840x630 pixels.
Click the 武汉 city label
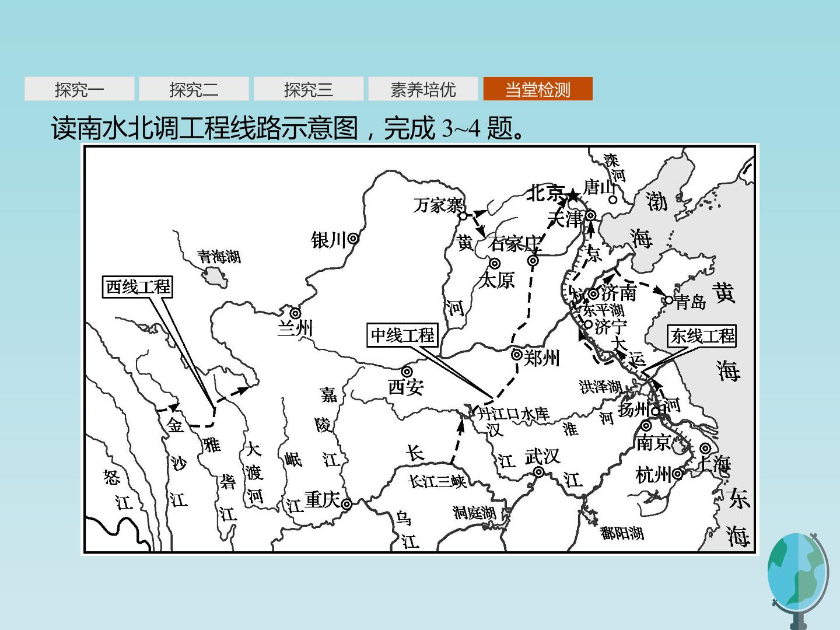click(x=542, y=456)
